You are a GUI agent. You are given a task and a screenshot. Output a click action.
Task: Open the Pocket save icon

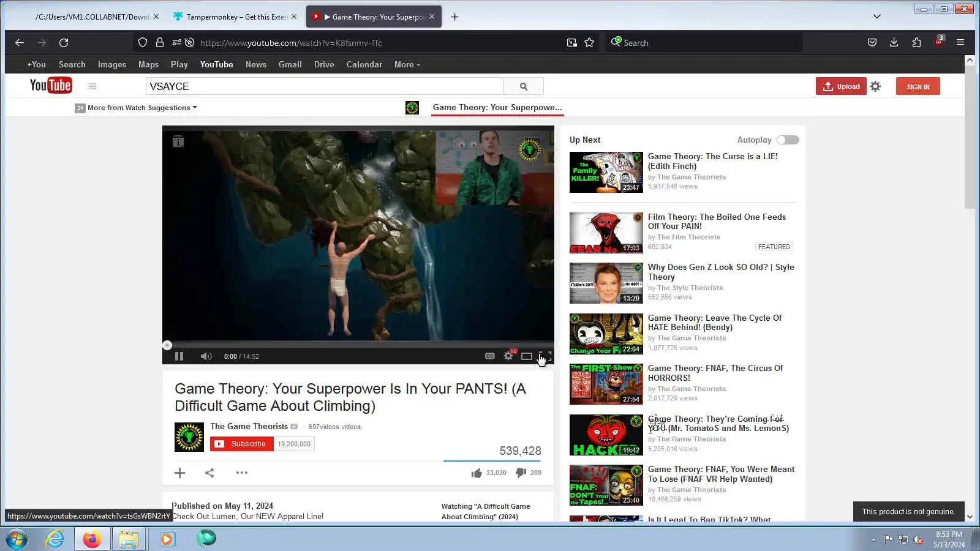pyautogui.click(x=872, y=43)
